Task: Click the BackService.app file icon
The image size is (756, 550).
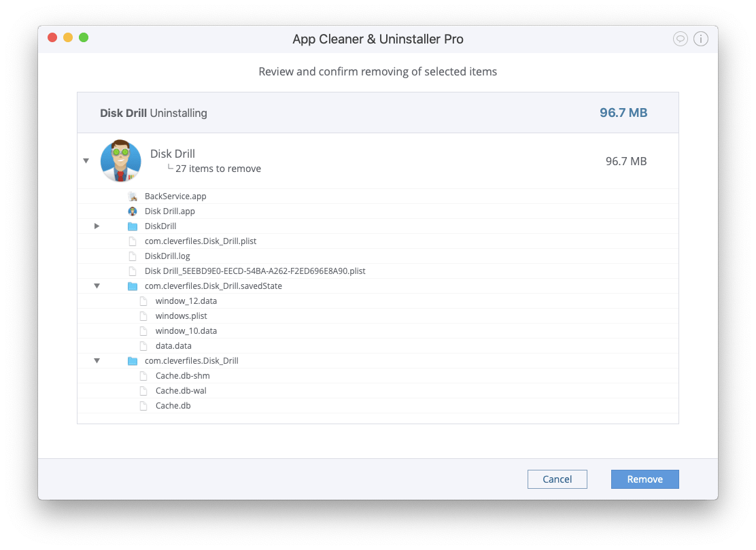Action: tap(133, 196)
